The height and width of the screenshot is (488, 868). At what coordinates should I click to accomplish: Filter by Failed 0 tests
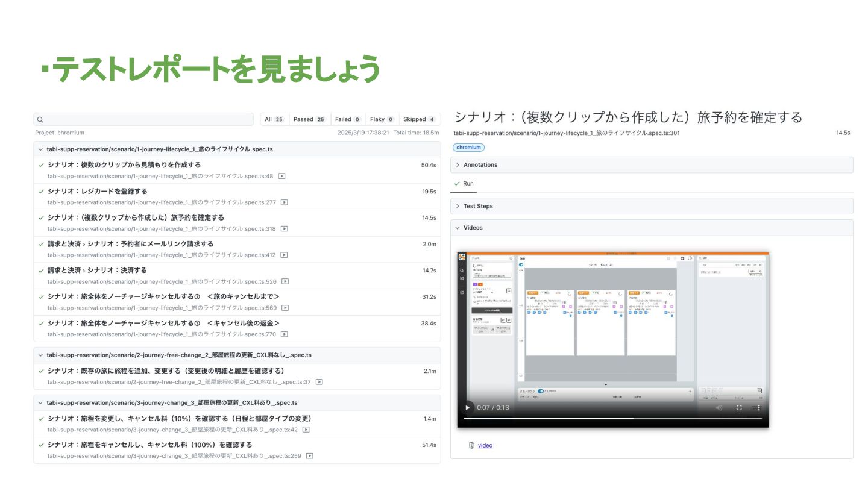tap(347, 119)
